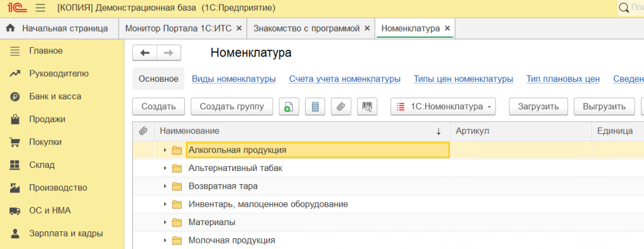Image resolution: width=644 pixels, height=249 pixels.
Task: Open the Банк и касса sidebar section
Action: pos(55,97)
